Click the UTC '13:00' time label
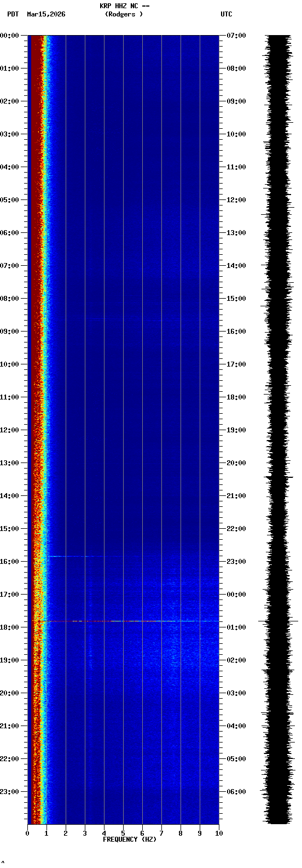302x868 pixels. (236, 233)
